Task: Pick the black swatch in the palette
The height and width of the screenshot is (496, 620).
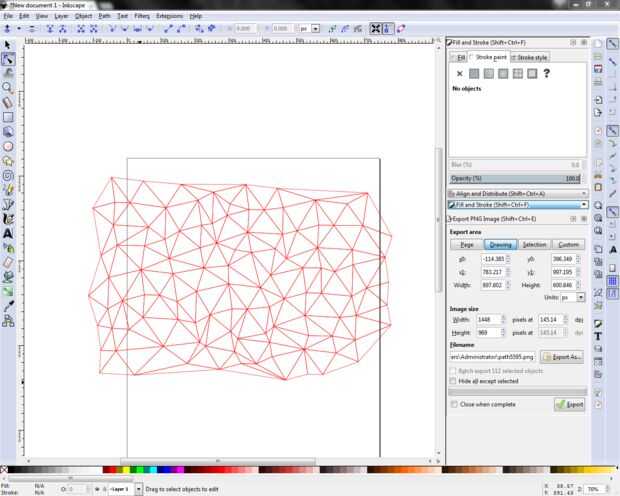Action: click(11, 470)
